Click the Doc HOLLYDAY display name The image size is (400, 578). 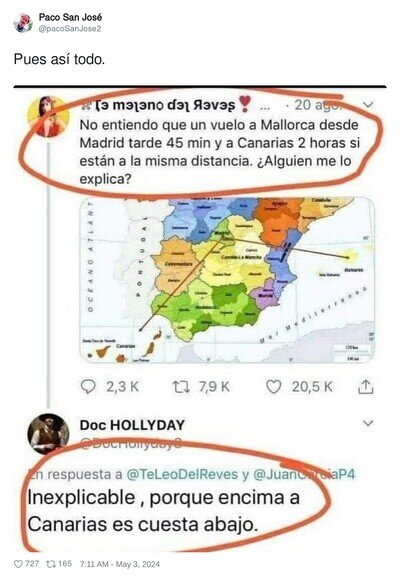tap(132, 425)
